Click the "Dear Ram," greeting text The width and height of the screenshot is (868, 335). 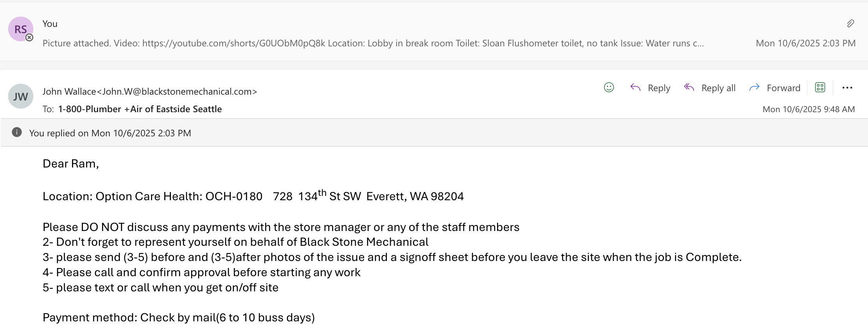71,164
